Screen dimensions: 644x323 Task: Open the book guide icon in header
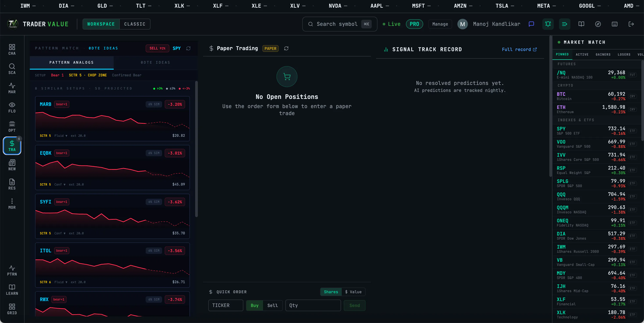coord(581,24)
